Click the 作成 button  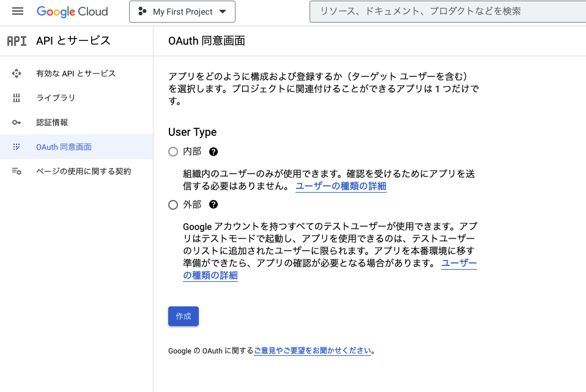tap(183, 316)
